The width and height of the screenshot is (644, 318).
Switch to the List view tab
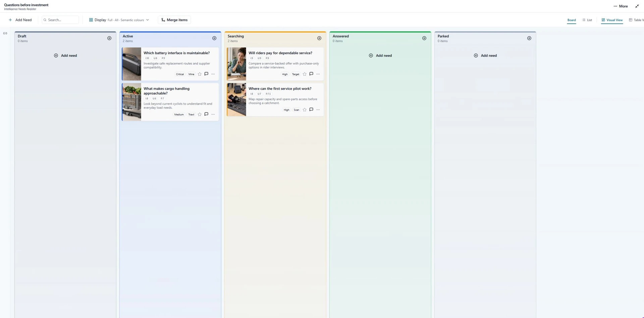[587, 20]
